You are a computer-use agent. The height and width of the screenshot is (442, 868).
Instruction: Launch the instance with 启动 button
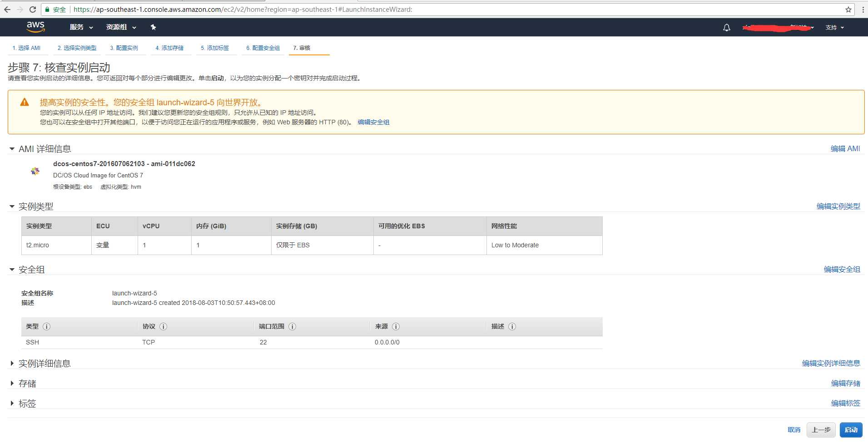851,430
